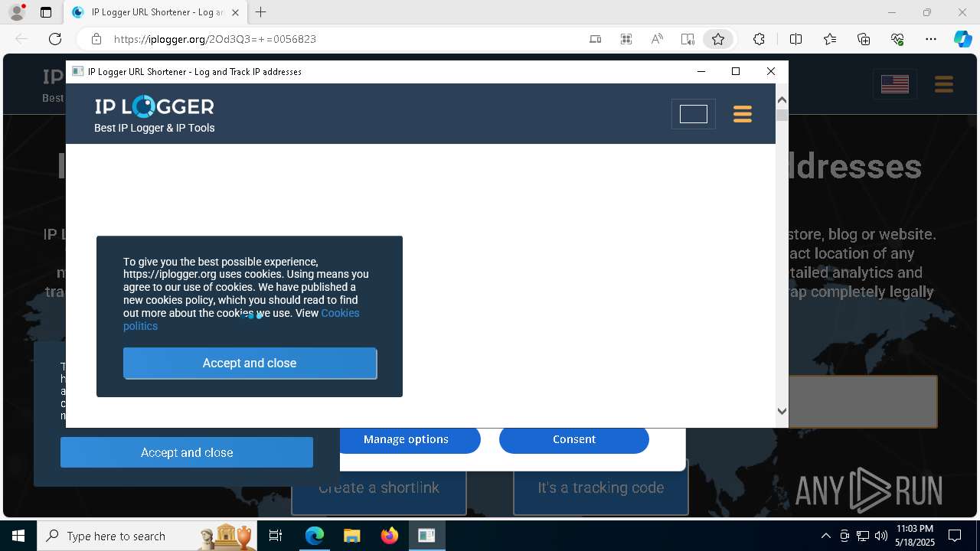Open Edge Settings and more menu
This screenshot has width=980, height=551.
[931, 39]
